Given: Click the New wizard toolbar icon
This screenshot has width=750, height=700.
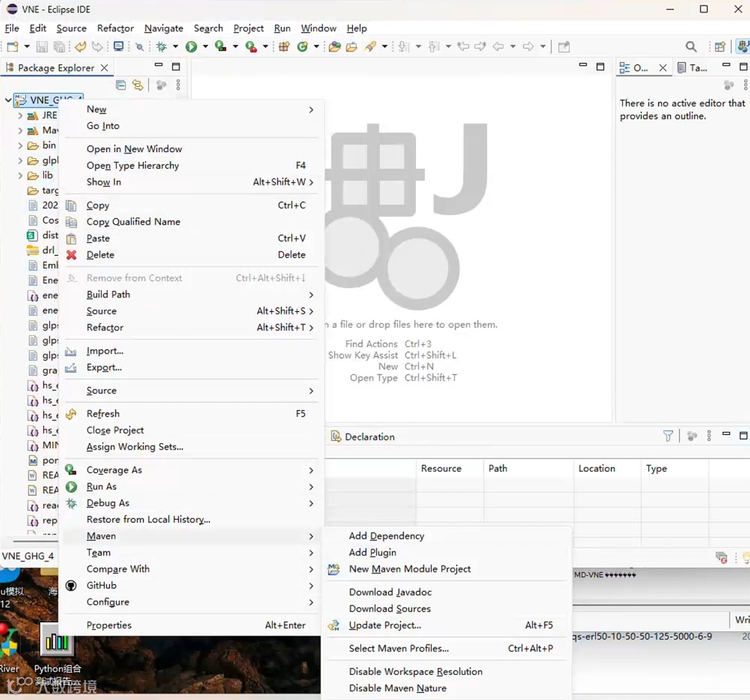Looking at the screenshot, I should [x=13, y=47].
